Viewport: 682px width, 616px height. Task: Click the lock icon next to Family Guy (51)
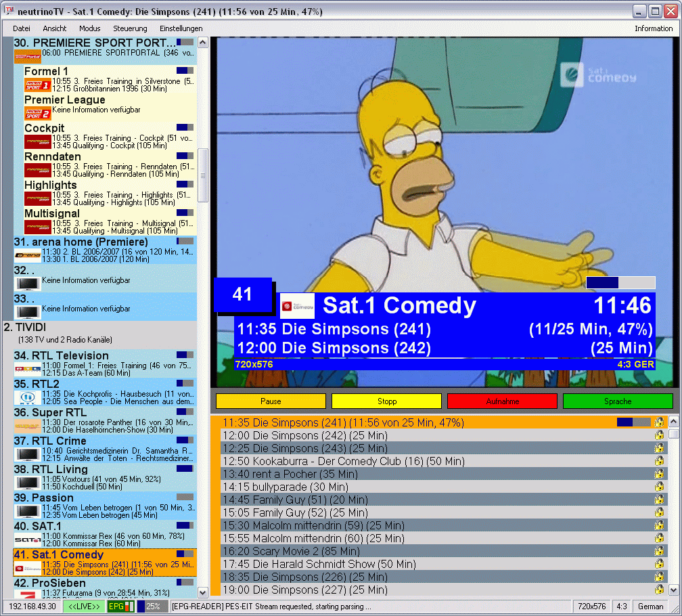pos(659,500)
